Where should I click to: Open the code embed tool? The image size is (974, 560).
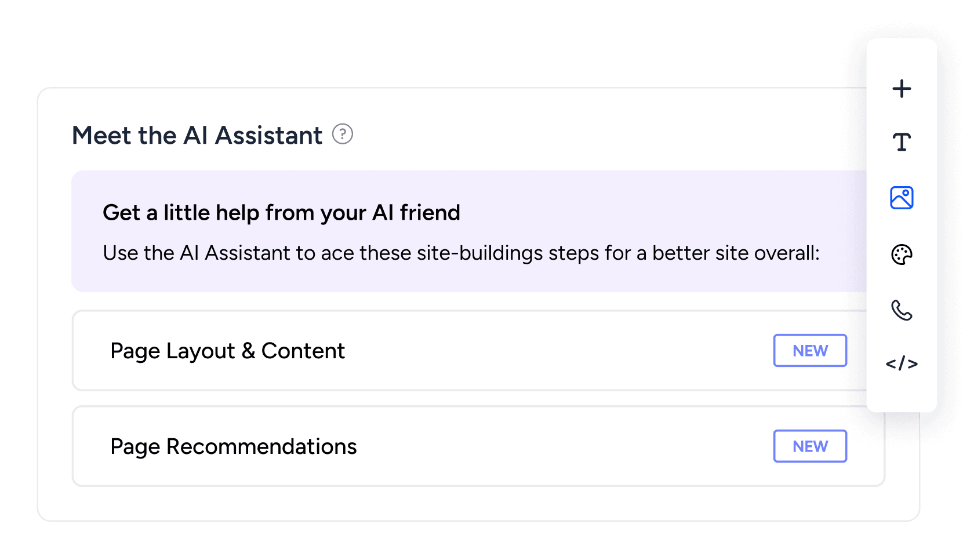tap(902, 363)
